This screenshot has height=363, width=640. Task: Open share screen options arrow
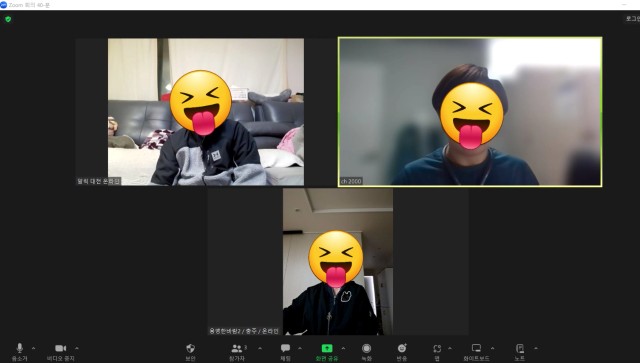[343, 348]
